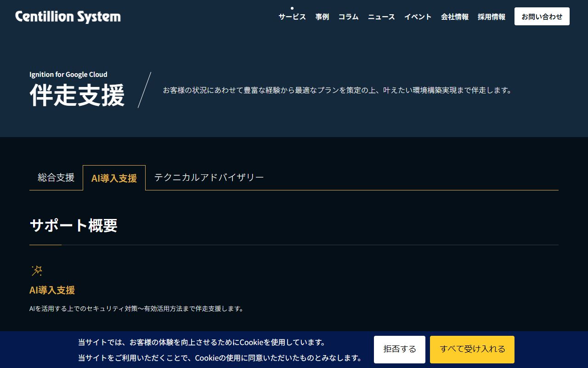Select the AI導入支援 tab
The width and height of the screenshot is (588, 368).
pos(114,178)
